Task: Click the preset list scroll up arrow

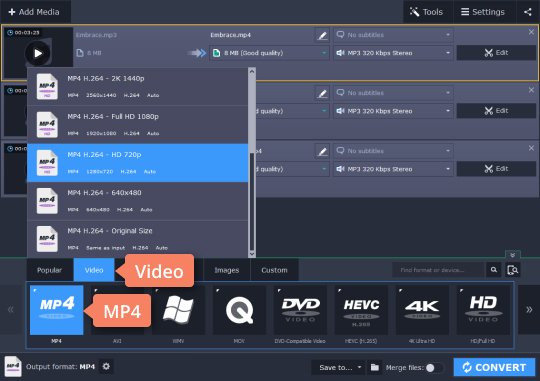Action: pyautogui.click(x=252, y=71)
